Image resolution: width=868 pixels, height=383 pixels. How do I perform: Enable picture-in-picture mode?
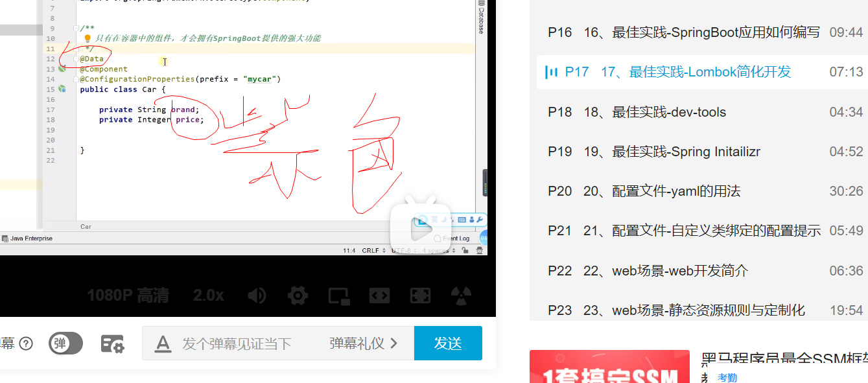[x=338, y=296]
